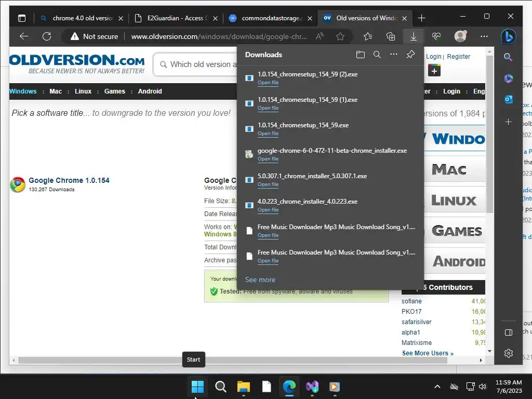Open Microsoft 365 sidebar icon
Image resolution: width=532 pixels, height=399 pixels.
coord(508,78)
